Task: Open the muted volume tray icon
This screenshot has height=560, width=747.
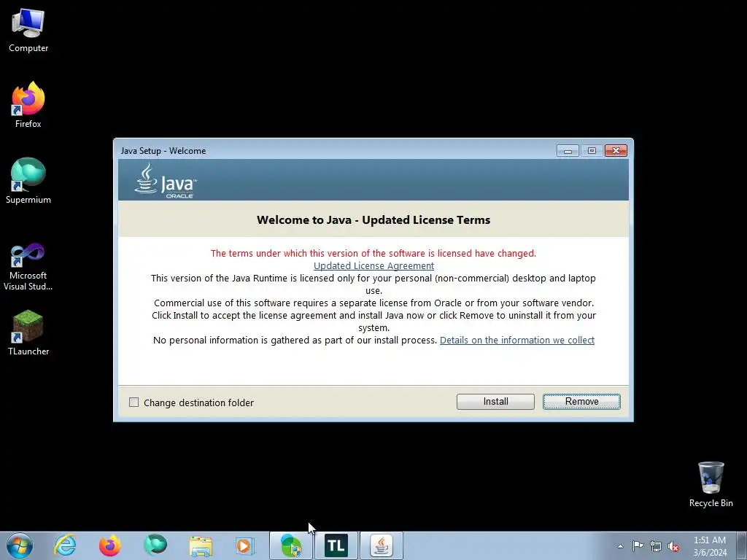Action: (673, 546)
